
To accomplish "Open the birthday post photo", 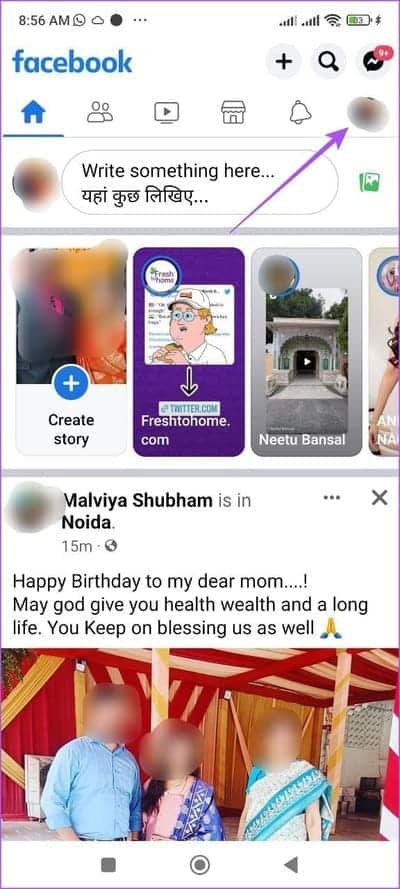I will tap(200, 744).
